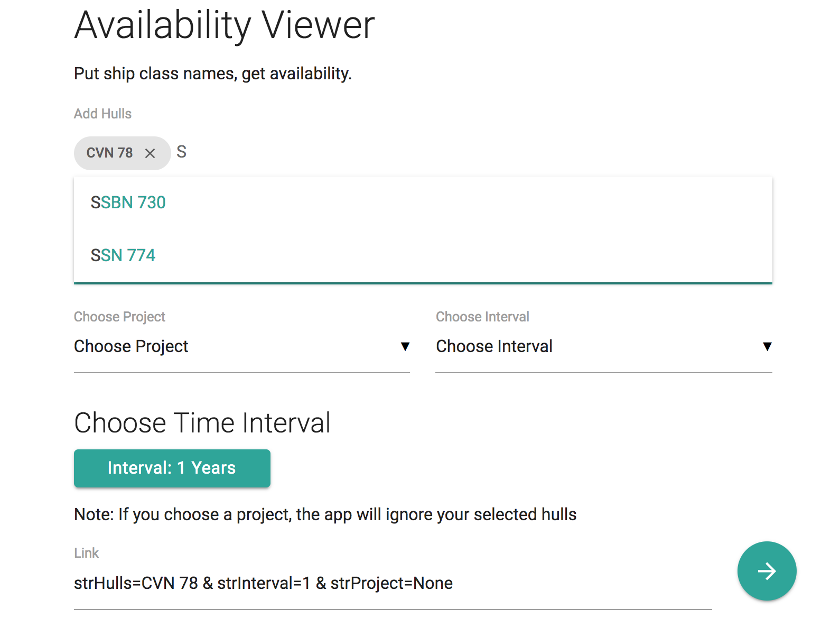Viewport: 840px width, 627px height.
Task: Remove the CVN 78 hull chip
Action: 150,153
